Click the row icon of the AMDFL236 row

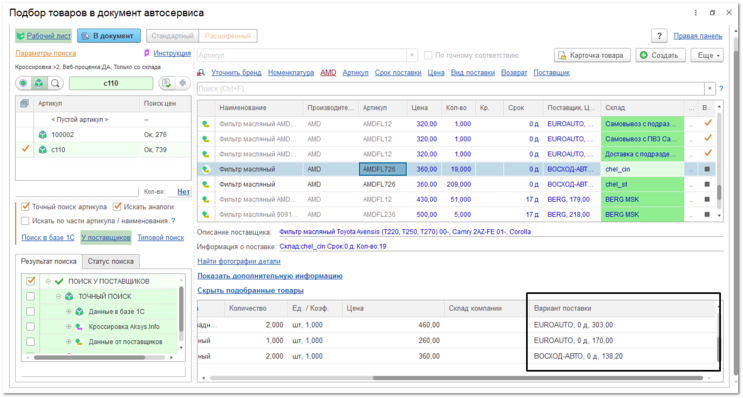tap(206, 215)
